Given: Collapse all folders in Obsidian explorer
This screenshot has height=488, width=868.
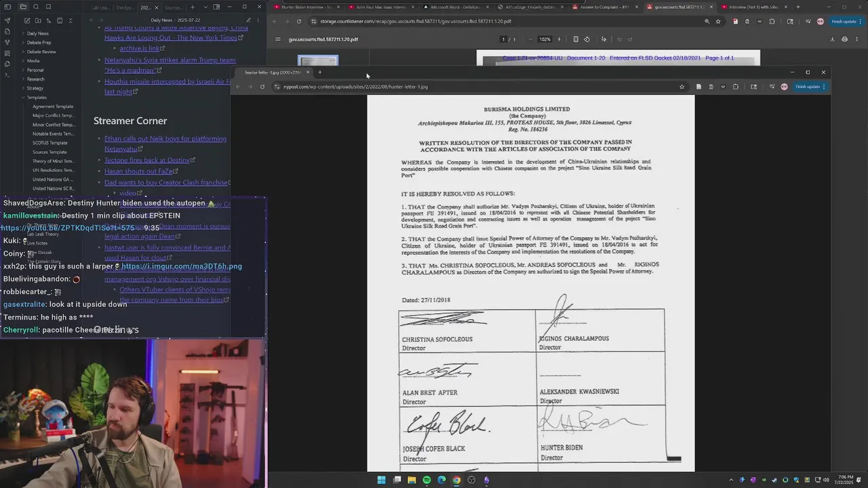Looking at the screenshot, I should tap(71, 20).
